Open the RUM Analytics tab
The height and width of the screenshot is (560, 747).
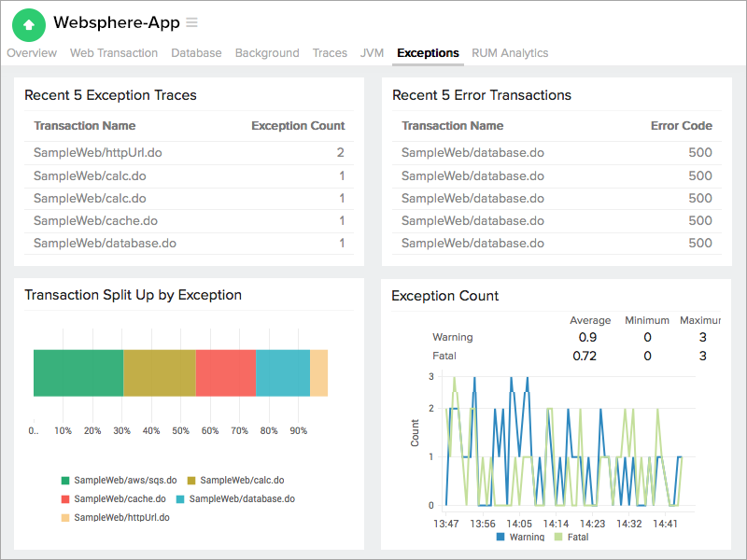click(510, 53)
